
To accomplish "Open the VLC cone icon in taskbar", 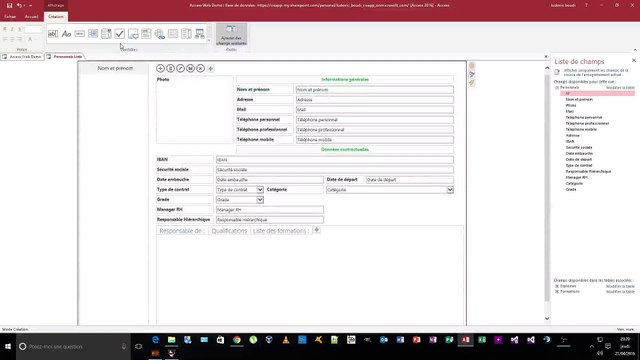I will 286,340.
